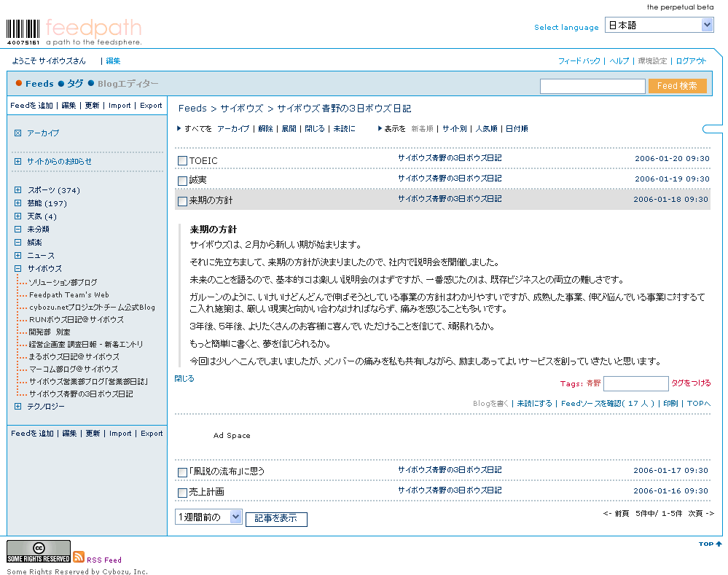Expand the スポーツ (374) folder

coord(17,190)
